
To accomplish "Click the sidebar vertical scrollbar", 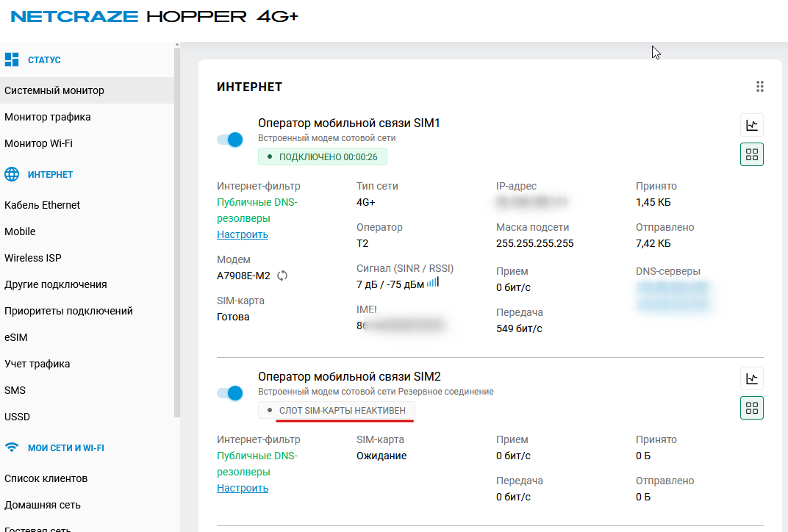I will tap(176, 220).
